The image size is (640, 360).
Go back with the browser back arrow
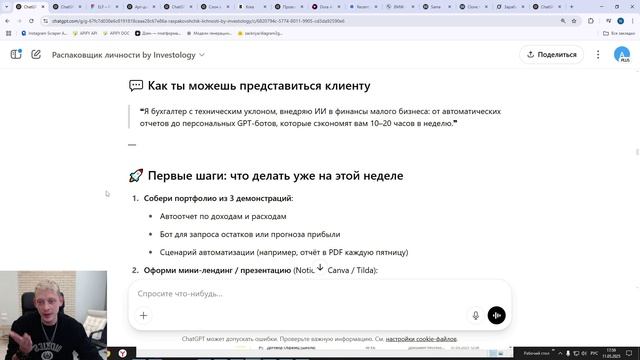click(8, 21)
